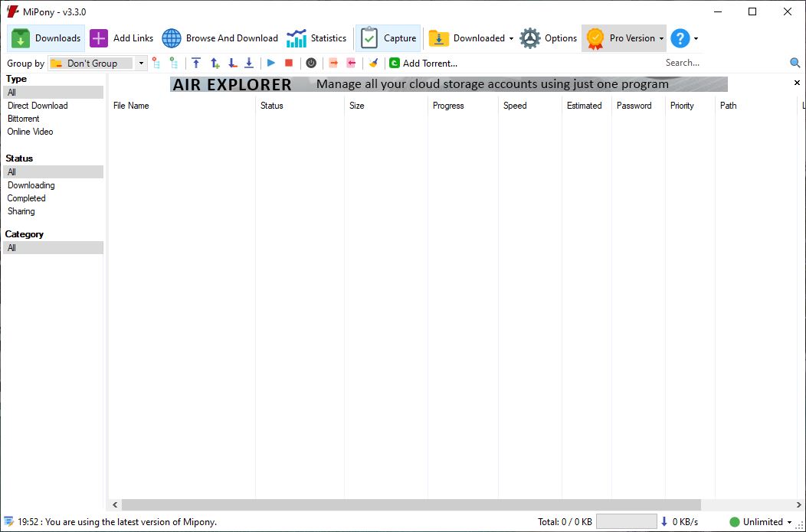806x532 pixels.
Task: Toggle the Capture clipboard button
Action: 388,38
